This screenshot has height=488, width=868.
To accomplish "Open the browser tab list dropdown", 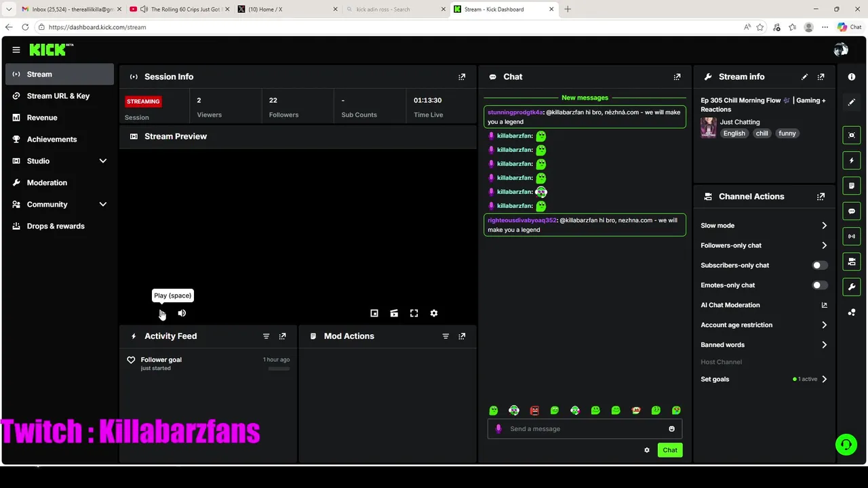I will pyautogui.click(x=9, y=9).
